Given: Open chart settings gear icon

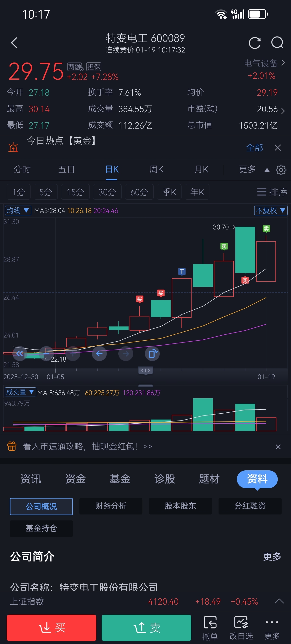Looking at the screenshot, I should [281, 170].
